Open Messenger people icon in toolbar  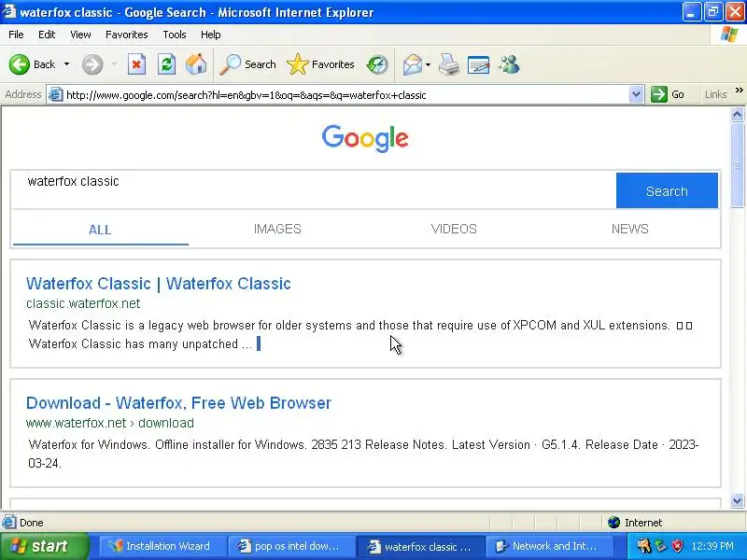click(509, 64)
